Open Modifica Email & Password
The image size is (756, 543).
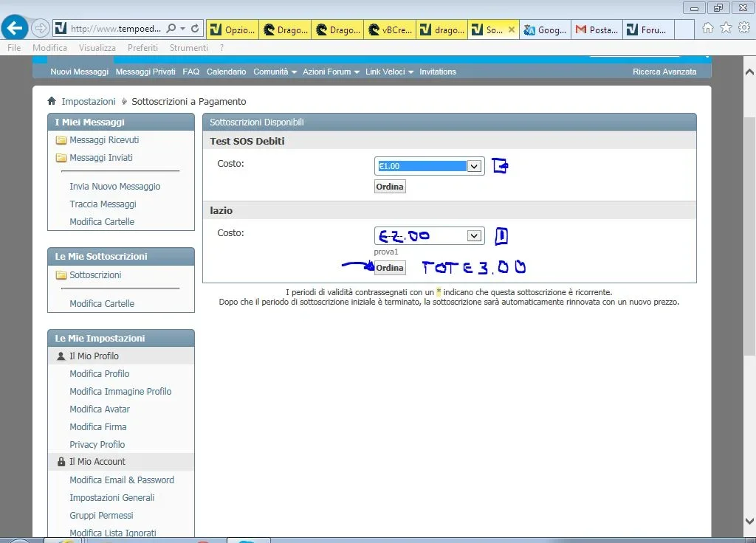point(122,480)
